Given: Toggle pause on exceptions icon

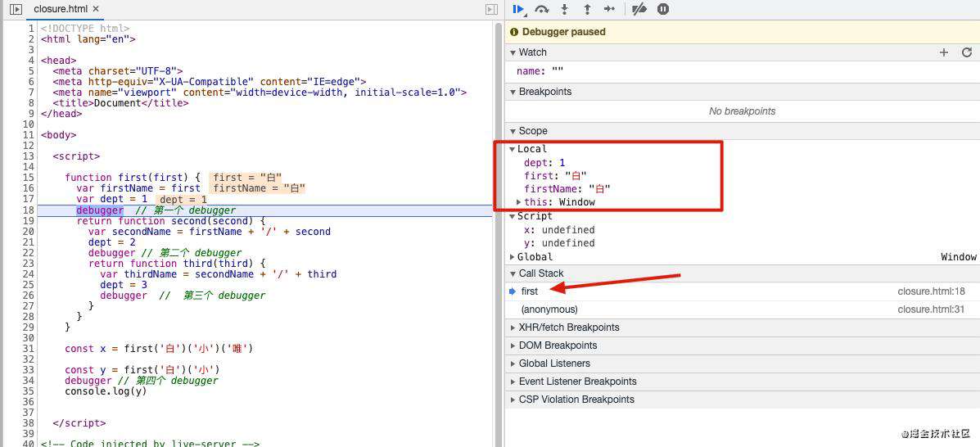Looking at the screenshot, I should tap(663, 9).
